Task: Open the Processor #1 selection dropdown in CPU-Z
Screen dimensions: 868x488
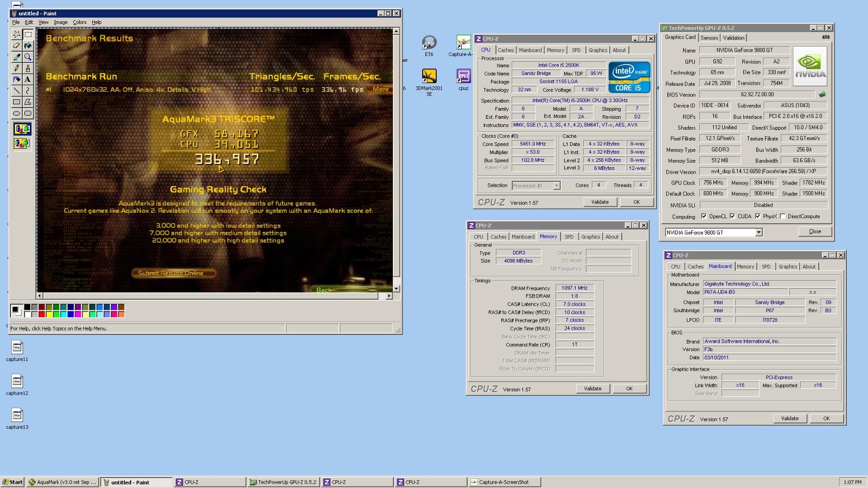Action: click(x=557, y=186)
